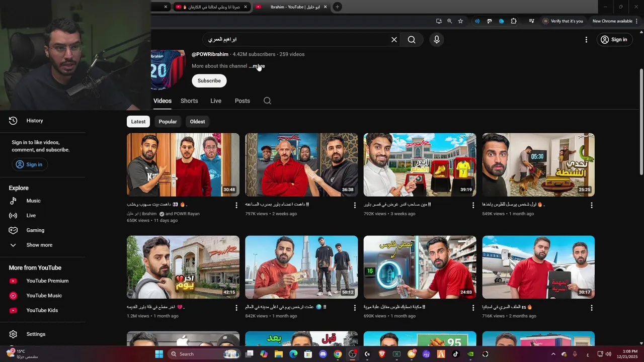Open Discord from the taskbar
Viewport: 644px width, 362px height.
[323, 354]
